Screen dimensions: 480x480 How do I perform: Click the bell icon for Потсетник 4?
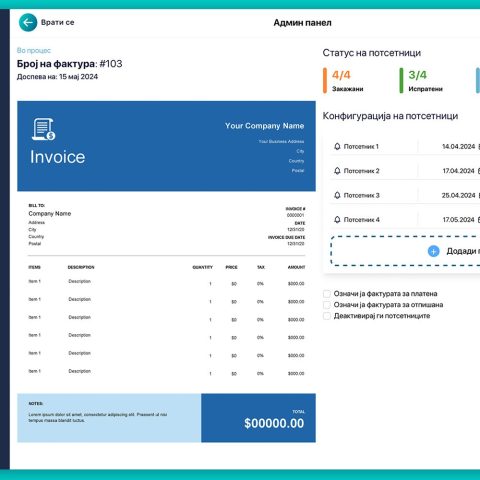point(337,219)
